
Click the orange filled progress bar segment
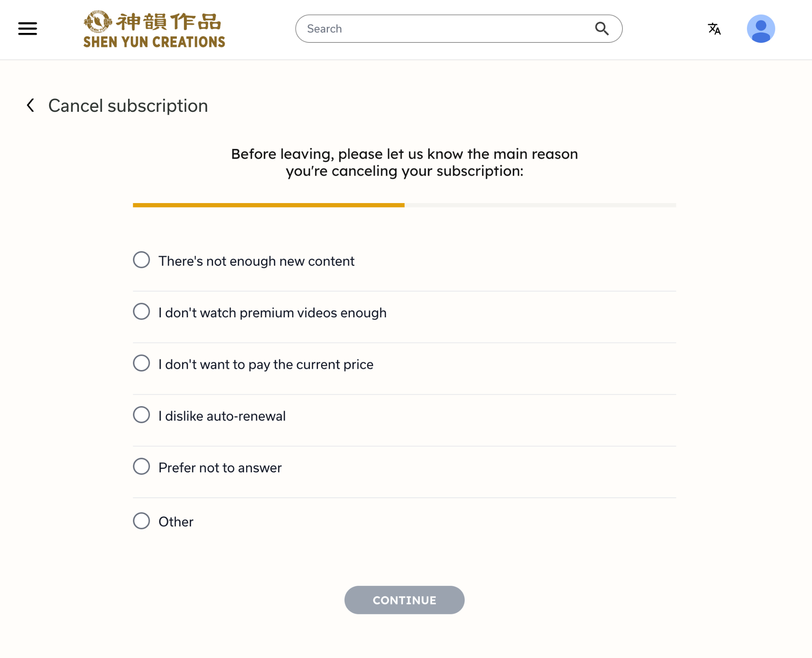pos(268,205)
